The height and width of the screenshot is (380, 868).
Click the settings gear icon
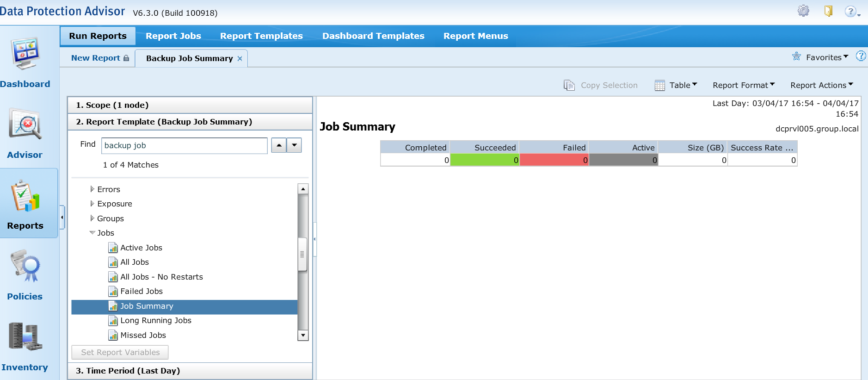tap(803, 11)
